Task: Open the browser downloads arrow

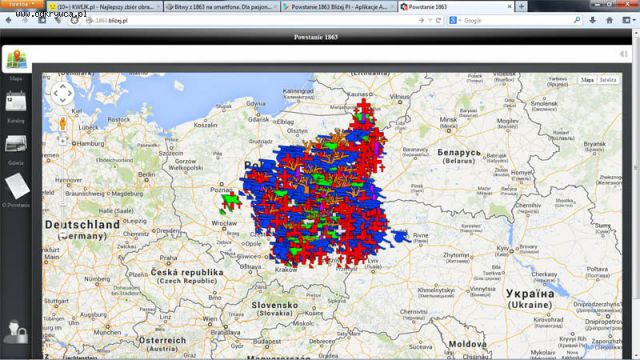Action: pos(593,20)
